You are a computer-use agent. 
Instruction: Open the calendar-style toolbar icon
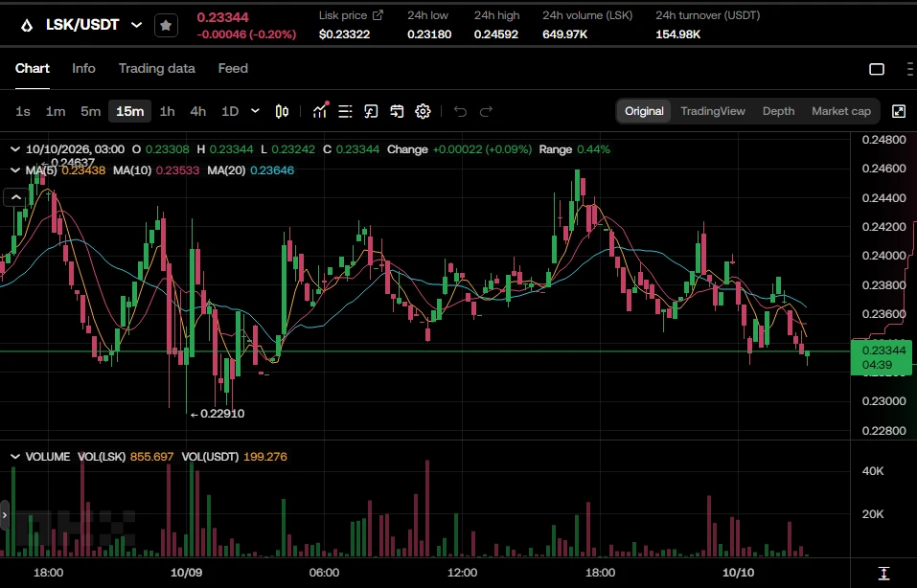coord(397,111)
